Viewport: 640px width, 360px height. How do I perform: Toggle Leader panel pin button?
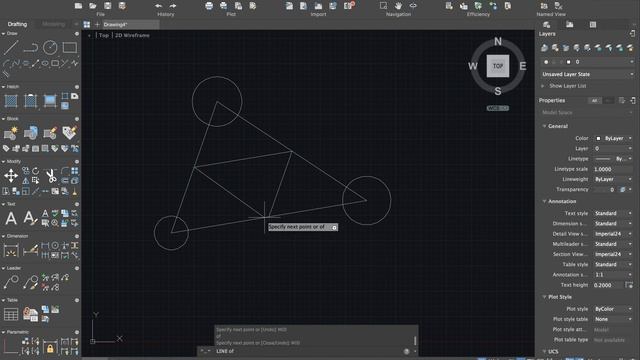[x=77, y=268]
